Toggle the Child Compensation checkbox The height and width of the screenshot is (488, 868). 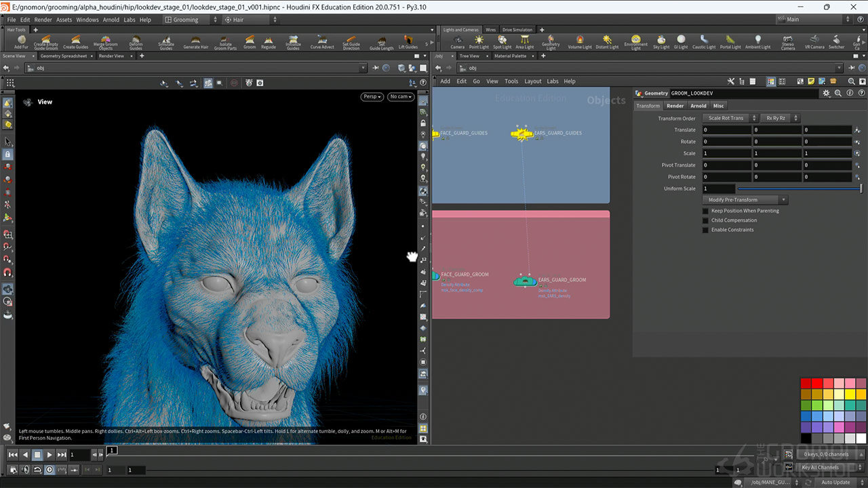pyautogui.click(x=705, y=220)
